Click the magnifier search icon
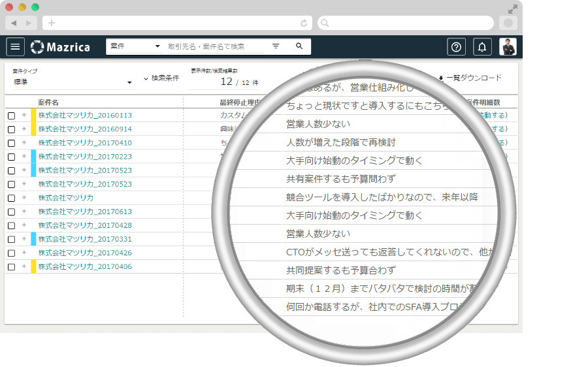588x367 pixels. coord(299,46)
